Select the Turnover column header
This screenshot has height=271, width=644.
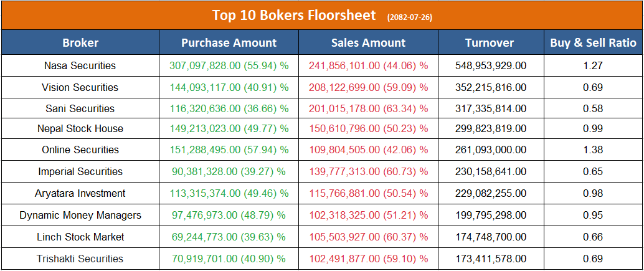(490, 43)
